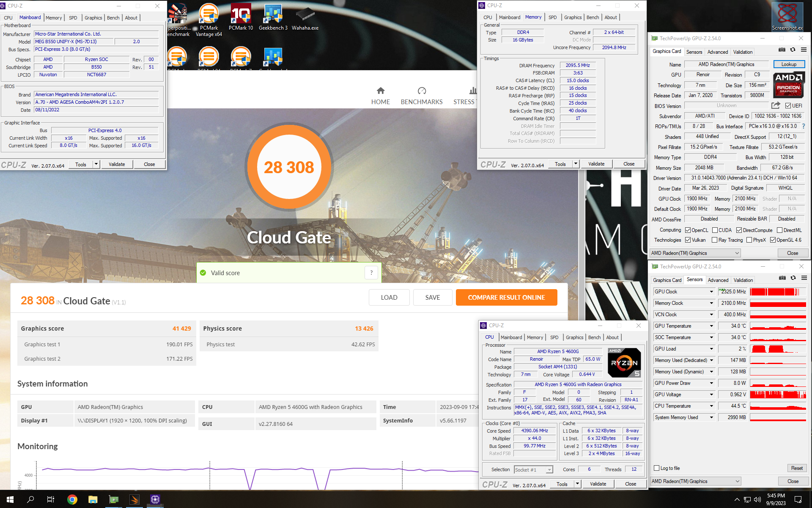
Task: Switch to Graphics tab in CPU-Z Memory window
Action: 573,17
